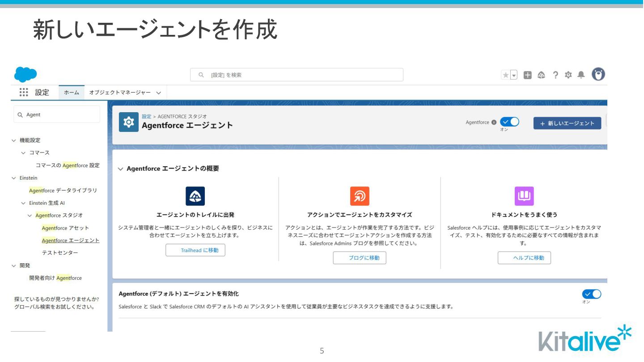Toggle the Agentforce (デフォルト) エージェント switch
644x362 pixels.
point(592,294)
